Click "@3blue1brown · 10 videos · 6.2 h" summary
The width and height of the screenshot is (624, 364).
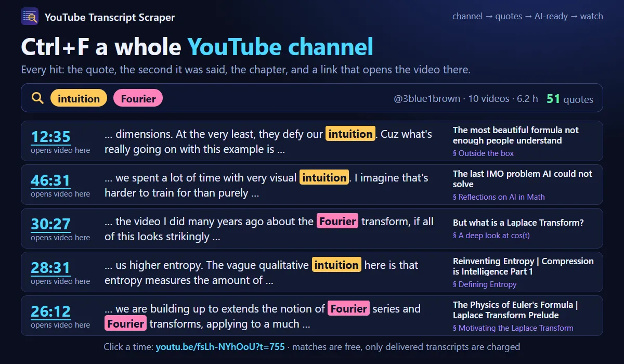[x=466, y=98]
